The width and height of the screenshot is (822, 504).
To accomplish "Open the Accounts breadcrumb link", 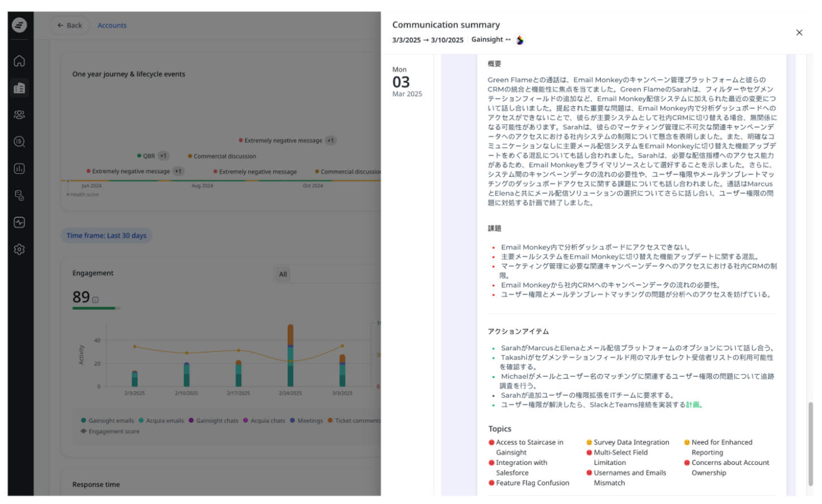I will 112,25.
